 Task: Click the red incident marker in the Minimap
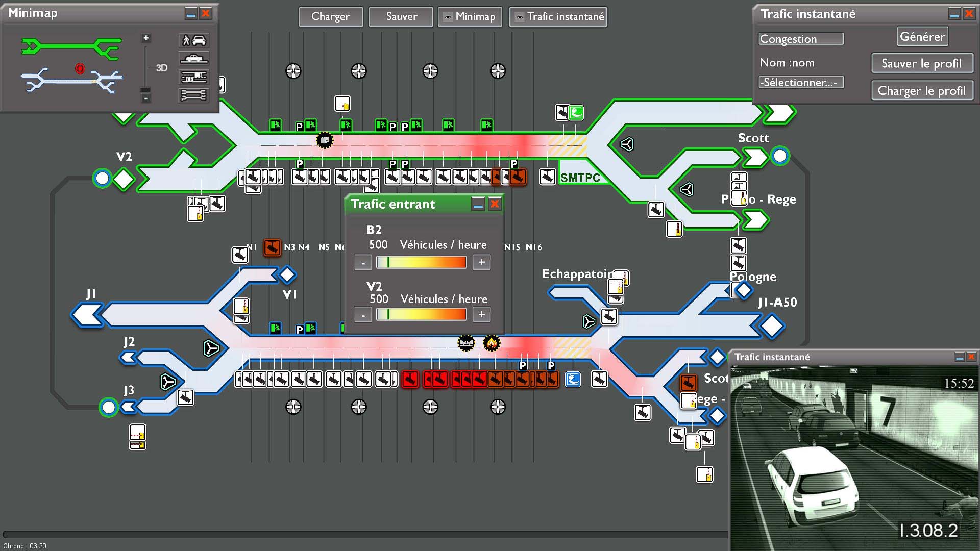point(80,68)
